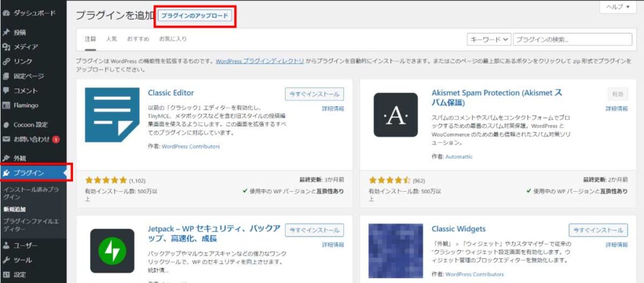Click the paintbrush icon beside 外観
Viewport: 644px width, 283px height.
(x=6, y=158)
